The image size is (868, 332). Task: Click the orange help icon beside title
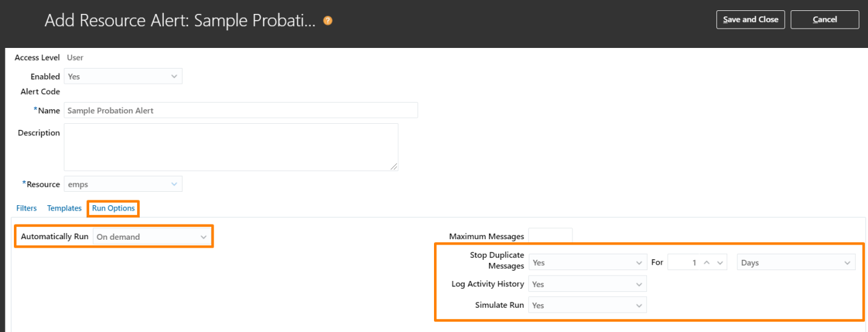[328, 21]
